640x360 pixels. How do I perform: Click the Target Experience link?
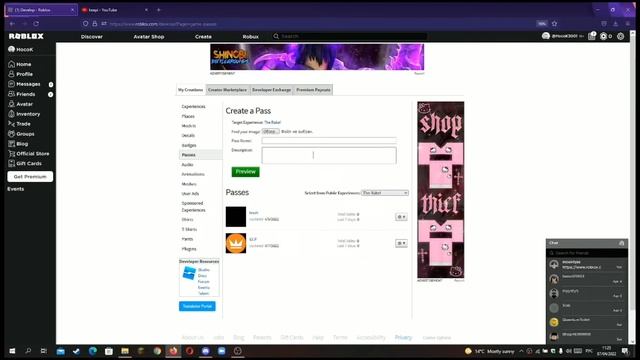tap(273, 122)
